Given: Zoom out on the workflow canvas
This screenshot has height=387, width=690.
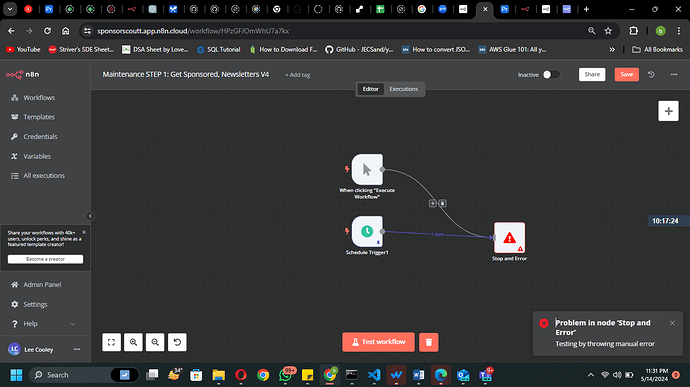Looking at the screenshot, I should tap(155, 342).
